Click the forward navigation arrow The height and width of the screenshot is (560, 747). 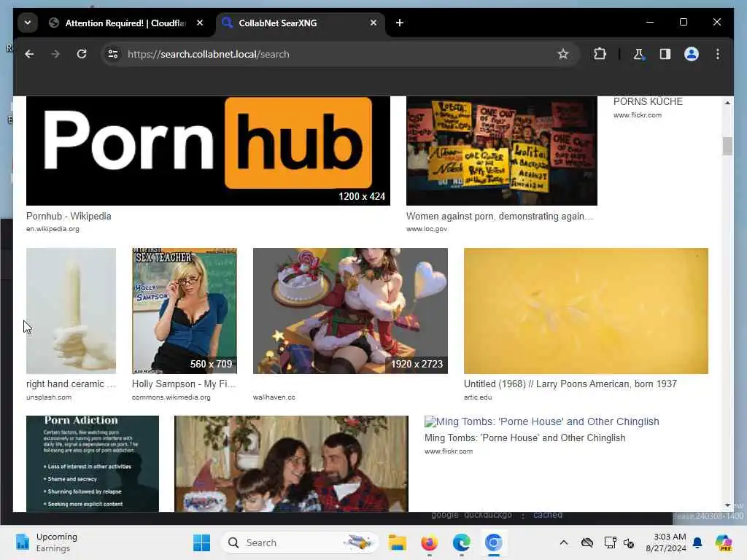coord(55,54)
